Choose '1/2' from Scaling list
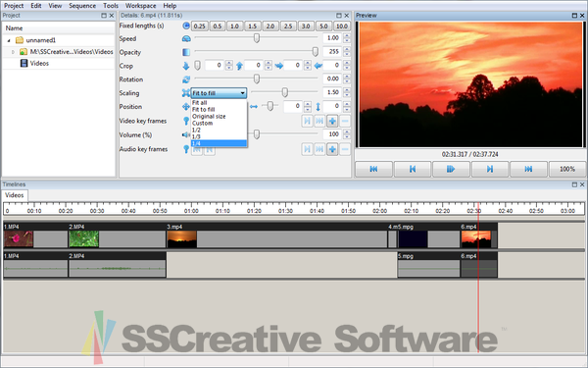The image size is (588, 368). (x=219, y=130)
